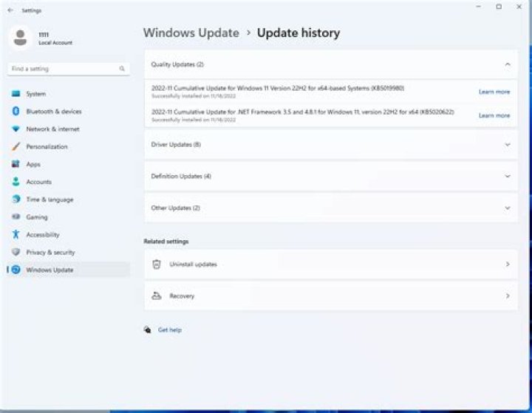Open Bluetooth & devices icon
The image size is (532, 413).
click(16, 112)
